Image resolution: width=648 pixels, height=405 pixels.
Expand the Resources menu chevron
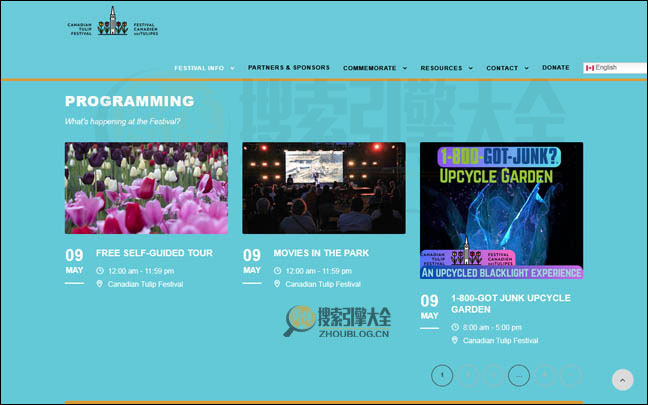470,68
